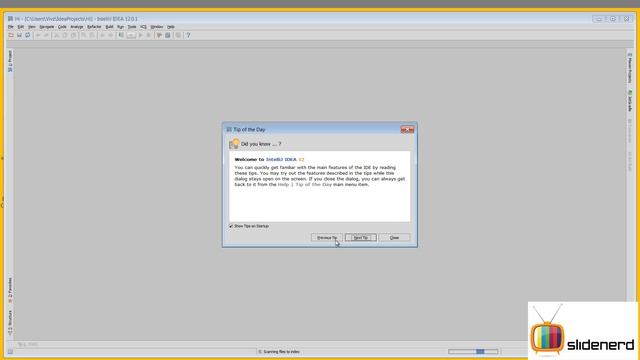Click the Debug toolbar icon
The width and height of the screenshot is (640, 360).
[x=149, y=36]
